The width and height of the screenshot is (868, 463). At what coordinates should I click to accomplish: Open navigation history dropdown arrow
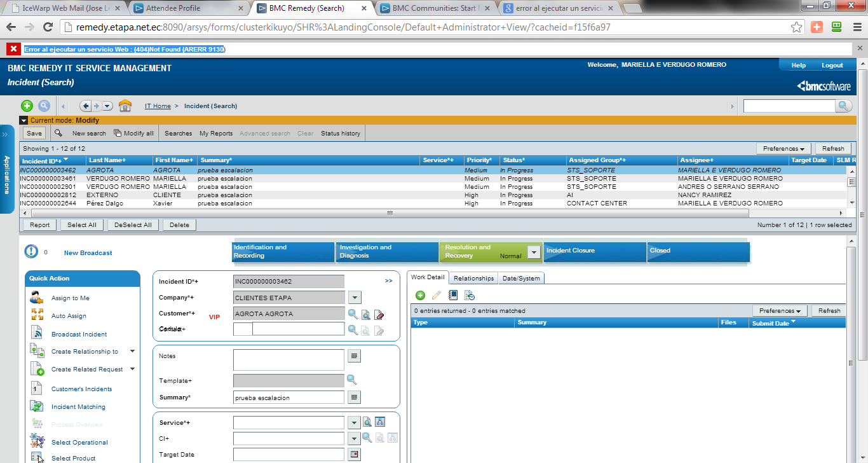click(x=107, y=106)
